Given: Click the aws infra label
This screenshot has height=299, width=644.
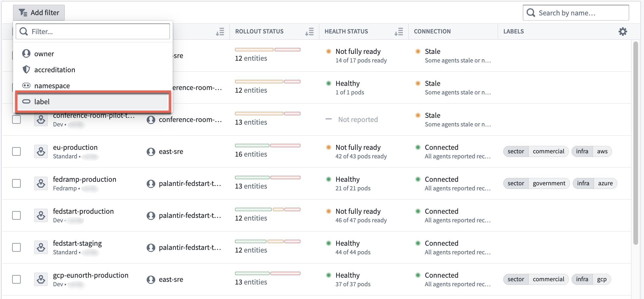Looking at the screenshot, I should click(x=602, y=151).
